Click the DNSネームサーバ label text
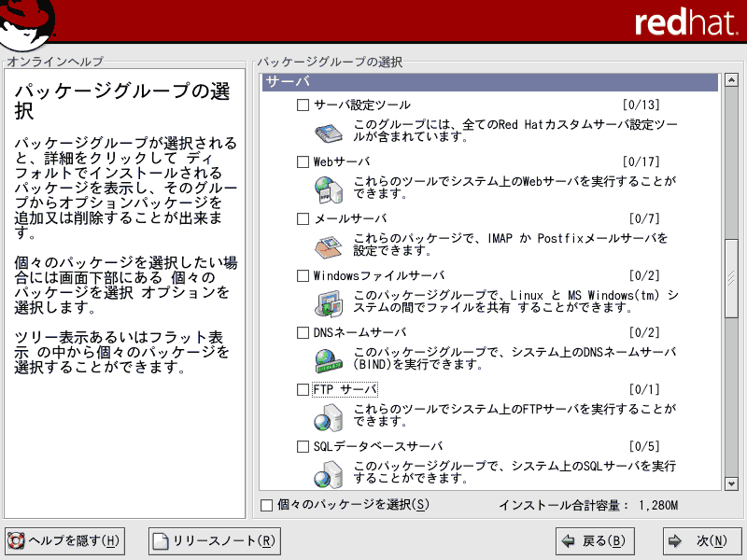The image size is (747, 560). tap(359, 332)
